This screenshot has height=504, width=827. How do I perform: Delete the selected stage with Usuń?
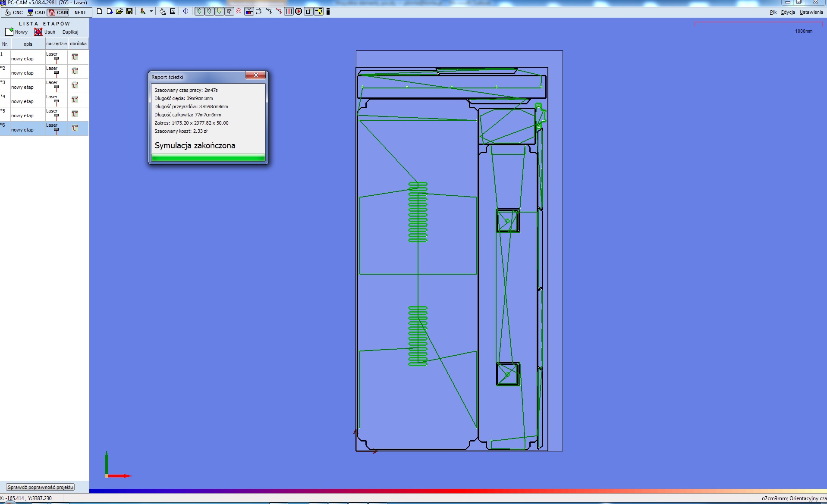(x=45, y=32)
